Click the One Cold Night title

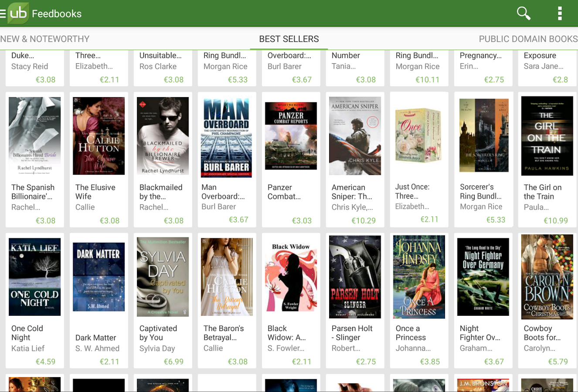click(27, 333)
